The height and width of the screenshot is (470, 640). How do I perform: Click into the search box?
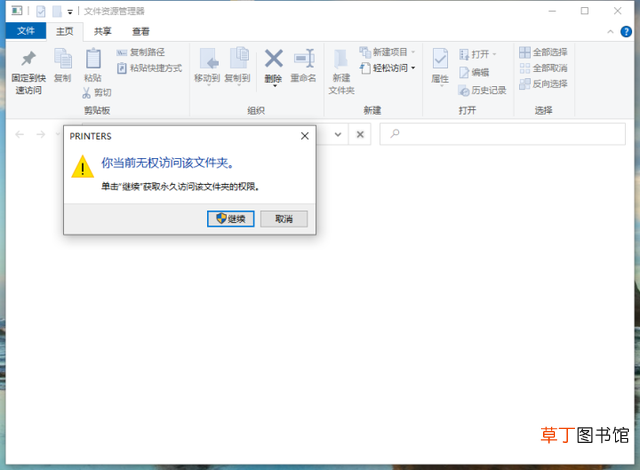(502, 134)
